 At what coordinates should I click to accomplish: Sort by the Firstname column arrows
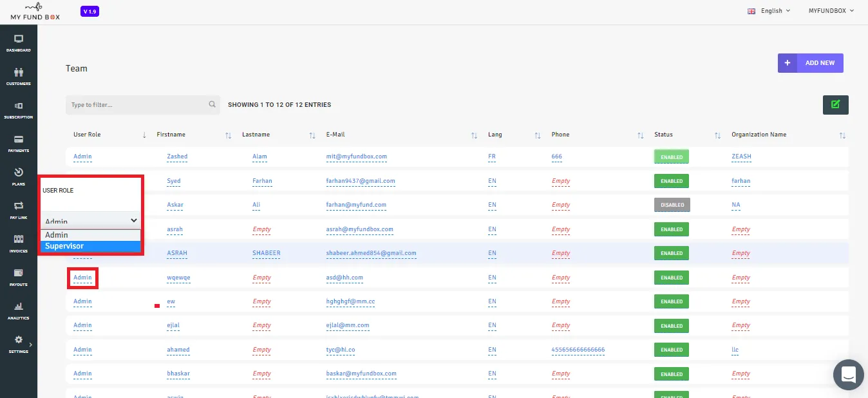229,135
